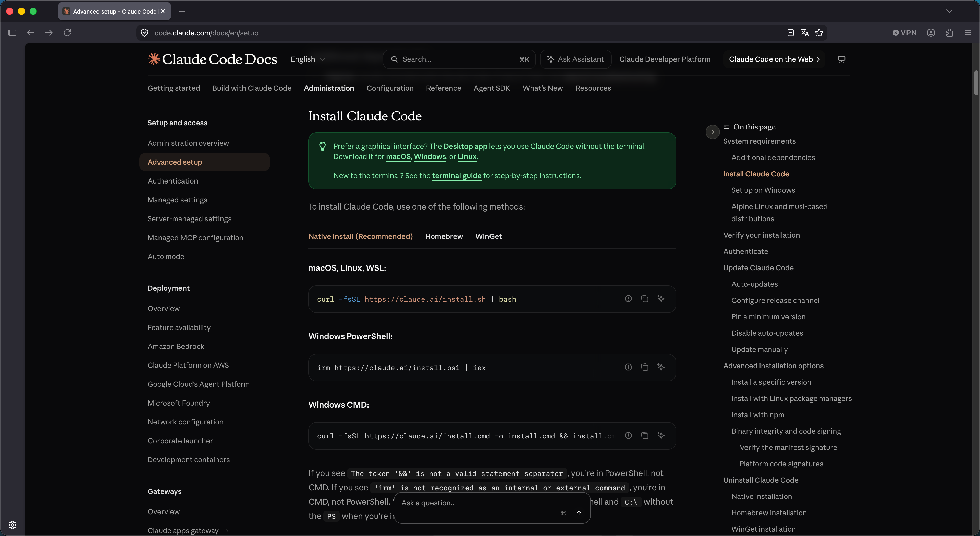The height and width of the screenshot is (536, 980).
Task: Copy the PowerShell irm install command
Action: pyautogui.click(x=644, y=367)
